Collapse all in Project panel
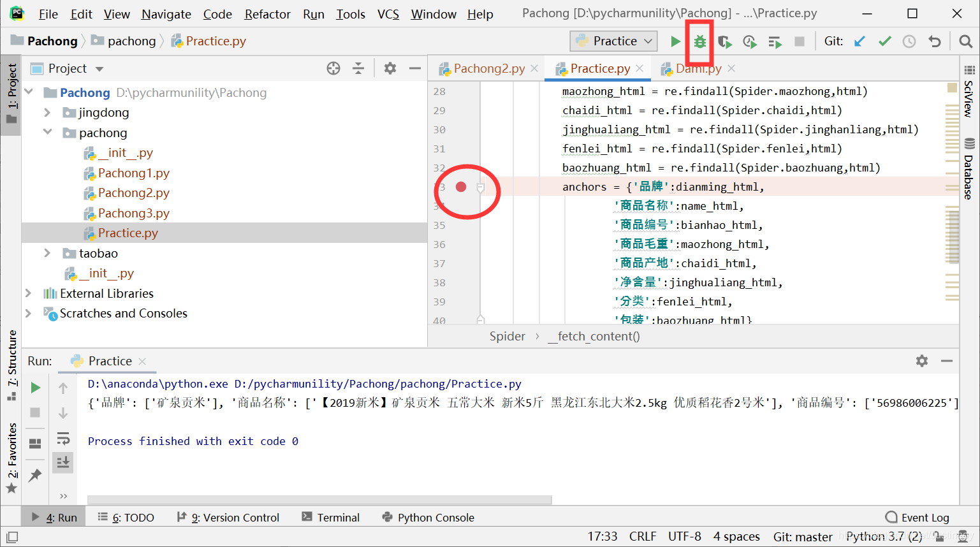980x547 pixels. [358, 68]
